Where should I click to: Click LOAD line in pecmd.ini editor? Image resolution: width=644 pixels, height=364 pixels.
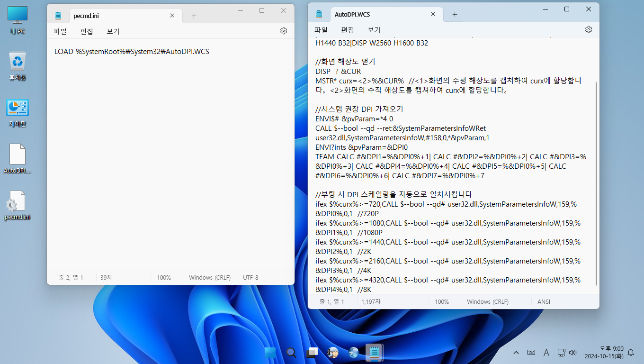[132, 52]
